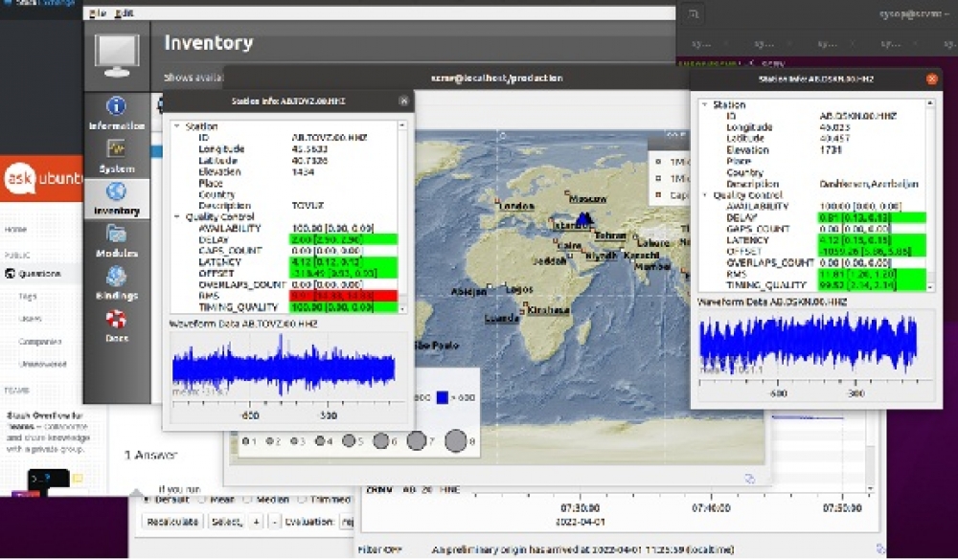Open the Docs lifebuoy icon
Image resolution: width=958 pixels, height=560 pixels.
coord(116,319)
